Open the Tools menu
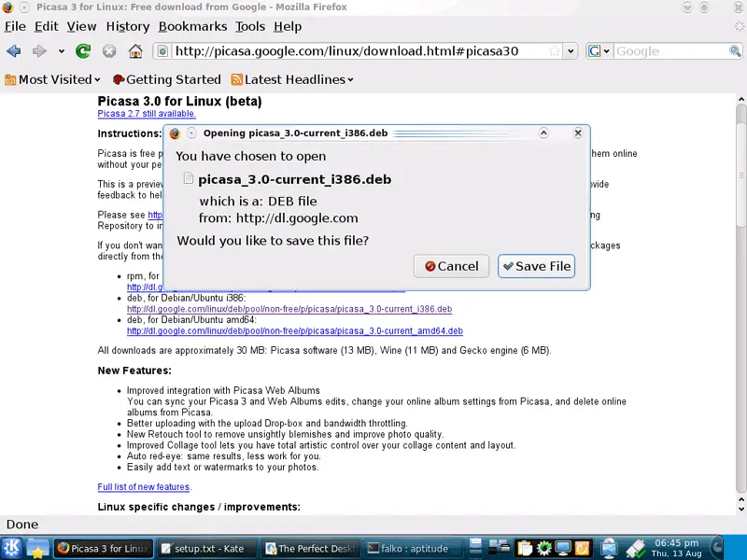Screen dimensions: 747x560 click(x=250, y=27)
